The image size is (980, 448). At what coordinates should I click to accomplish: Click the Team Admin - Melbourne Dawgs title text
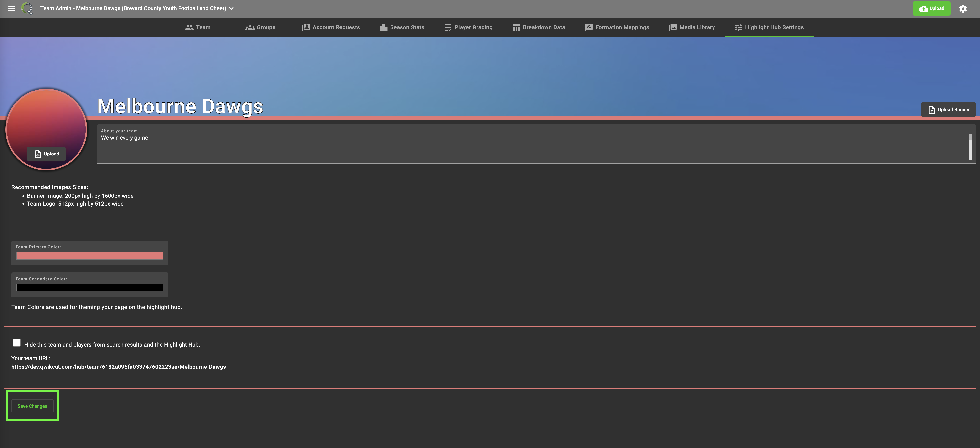[133, 8]
